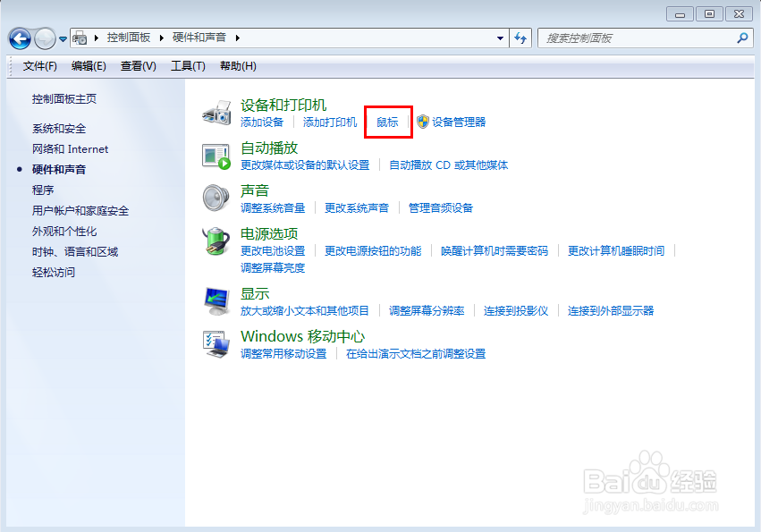Select 控制面板 in the address breadcrumb
Viewport: 761px width, 532px height.
pyautogui.click(x=129, y=38)
